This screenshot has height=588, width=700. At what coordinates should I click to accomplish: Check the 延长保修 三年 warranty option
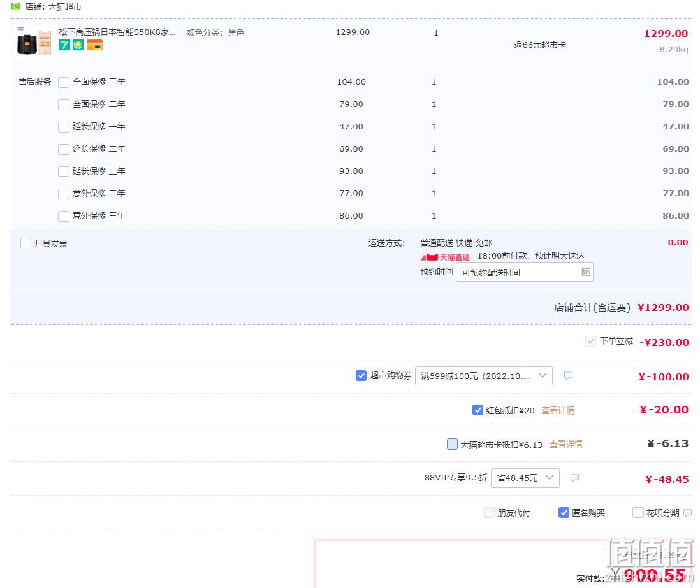click(64, 171)
